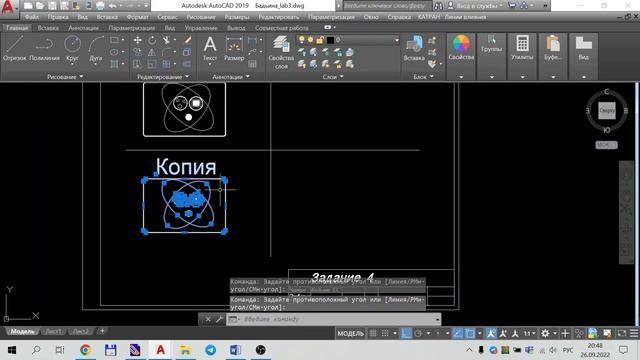Click the Scale tool icon
The height and width of the screenshot is (360, 640).
pos(152,64)
